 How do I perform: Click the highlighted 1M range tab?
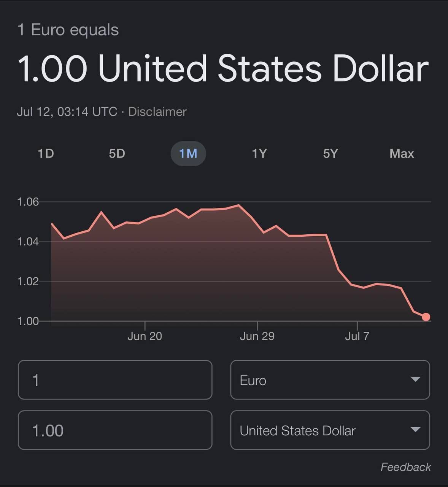point(188,154)
